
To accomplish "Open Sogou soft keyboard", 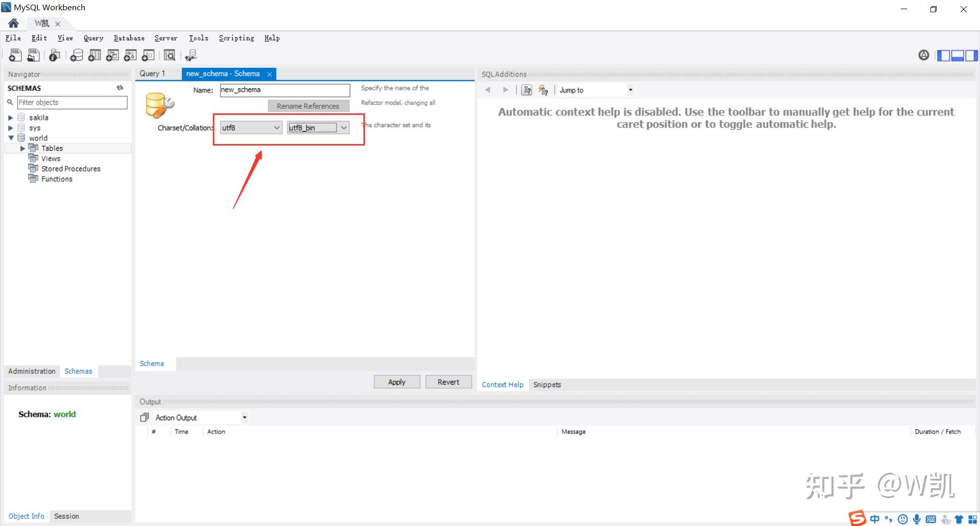I will click(x=930, y=519).
